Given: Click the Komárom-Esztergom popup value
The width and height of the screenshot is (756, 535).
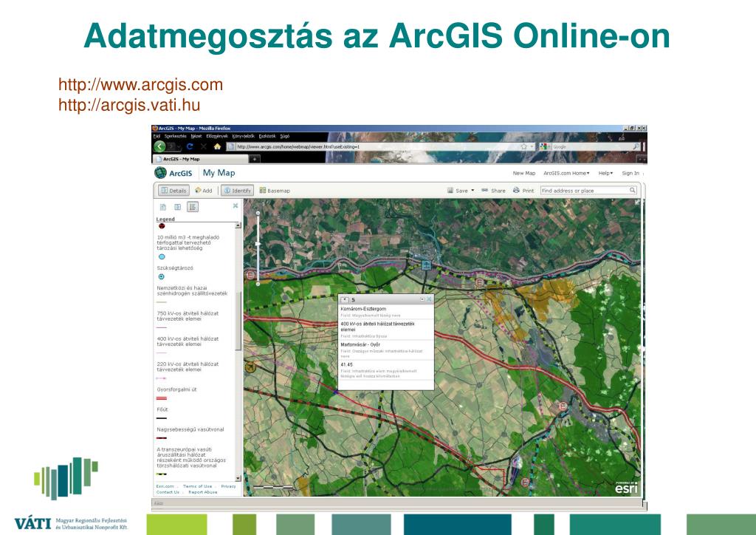Looking at the screenshot, I should tap(363, 309).
